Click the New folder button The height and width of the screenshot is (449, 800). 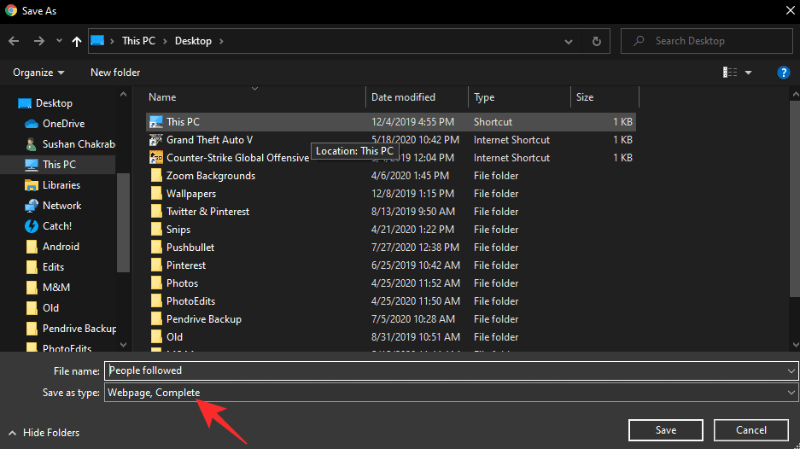click(x=115, y=72)
